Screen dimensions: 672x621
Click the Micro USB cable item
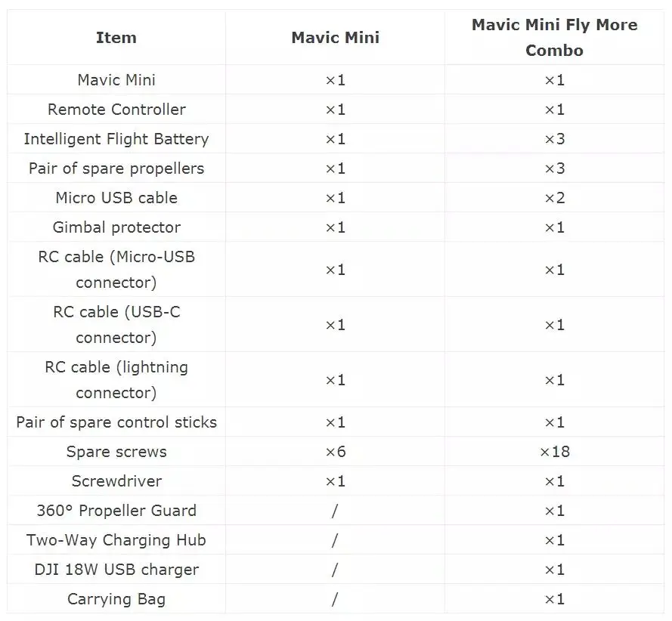click(116, 198)
